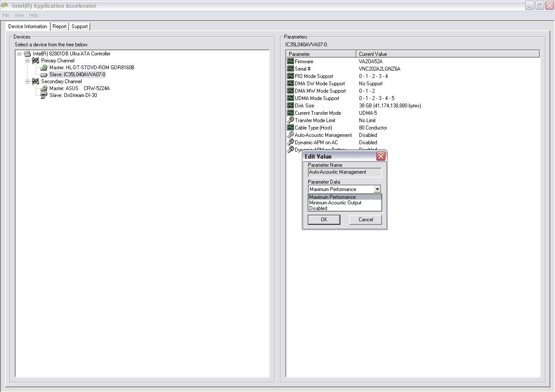The height and width of the screenshot is (392, 555).
Task: Choose Minimum Acoustic Output option
Action: (345, 203)
